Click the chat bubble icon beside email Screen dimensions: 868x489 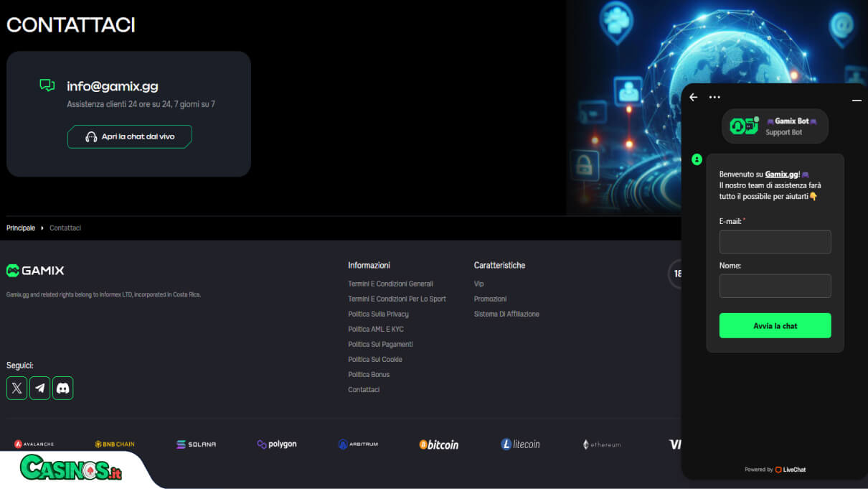(47, 85)
